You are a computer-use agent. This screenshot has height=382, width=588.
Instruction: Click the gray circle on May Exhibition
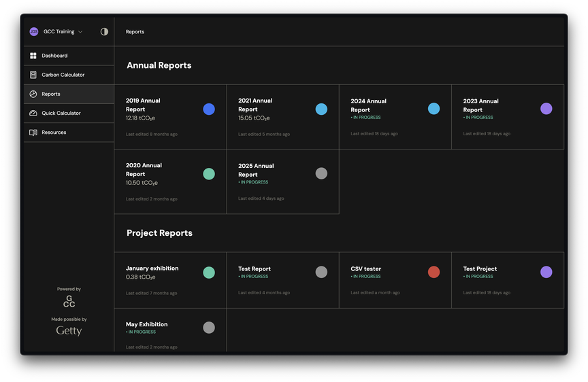209,328
